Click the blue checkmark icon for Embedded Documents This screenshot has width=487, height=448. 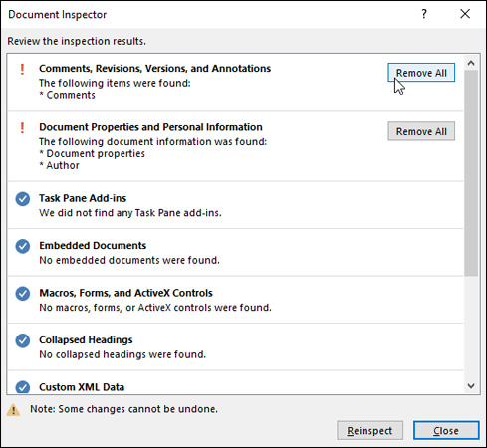tap(23, 246)
